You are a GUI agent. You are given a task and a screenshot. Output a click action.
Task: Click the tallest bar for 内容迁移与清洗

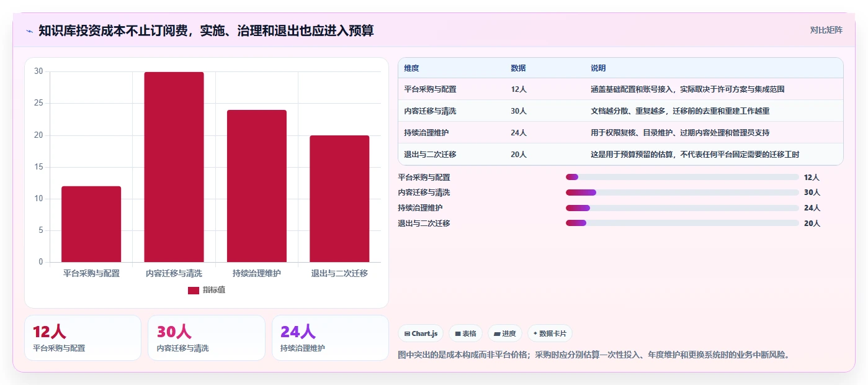coord(174,167)
